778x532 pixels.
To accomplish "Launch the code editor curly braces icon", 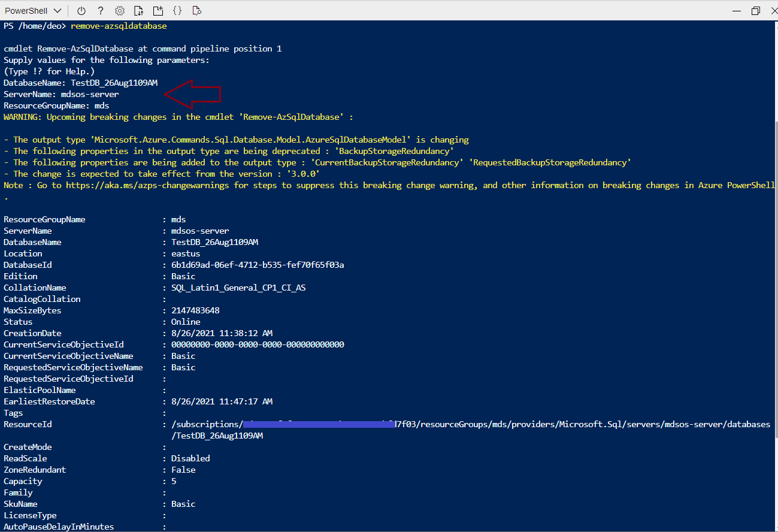I will tap(177, 10).
